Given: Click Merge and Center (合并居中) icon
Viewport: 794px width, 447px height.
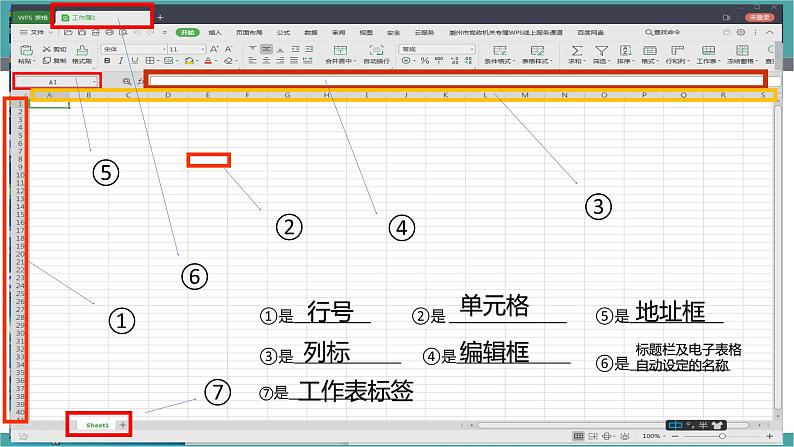Looking at the screenshot, I should (340, 50).
